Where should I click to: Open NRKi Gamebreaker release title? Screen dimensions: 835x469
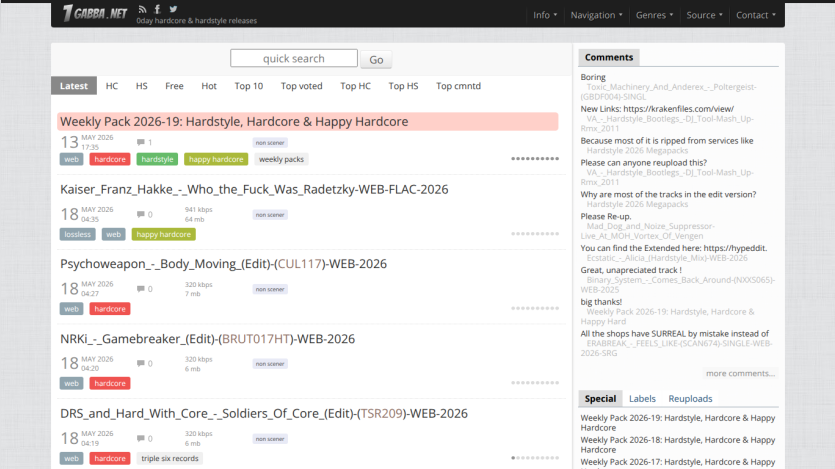point(207,339)
